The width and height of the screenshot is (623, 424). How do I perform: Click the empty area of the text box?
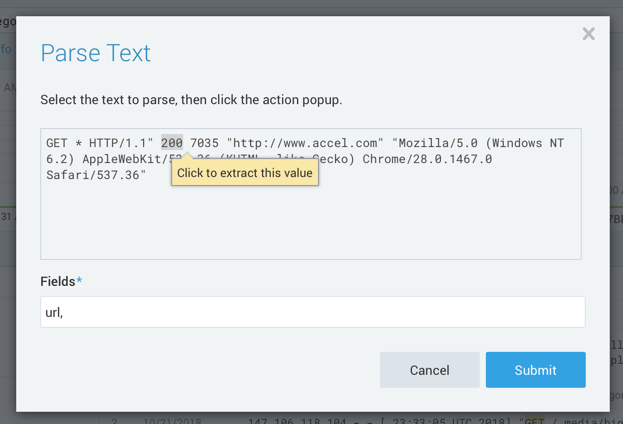click(310, 225)
